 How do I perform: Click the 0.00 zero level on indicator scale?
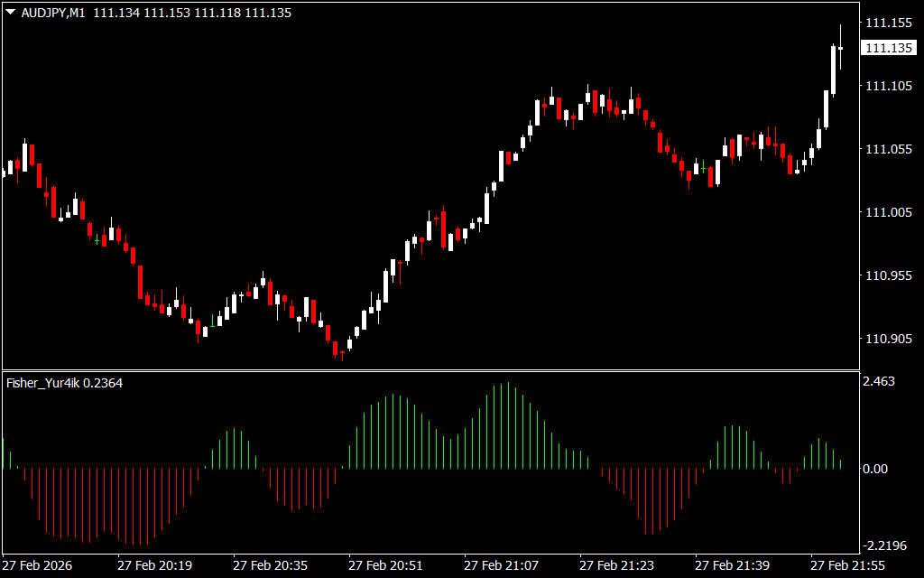[876, 469]
